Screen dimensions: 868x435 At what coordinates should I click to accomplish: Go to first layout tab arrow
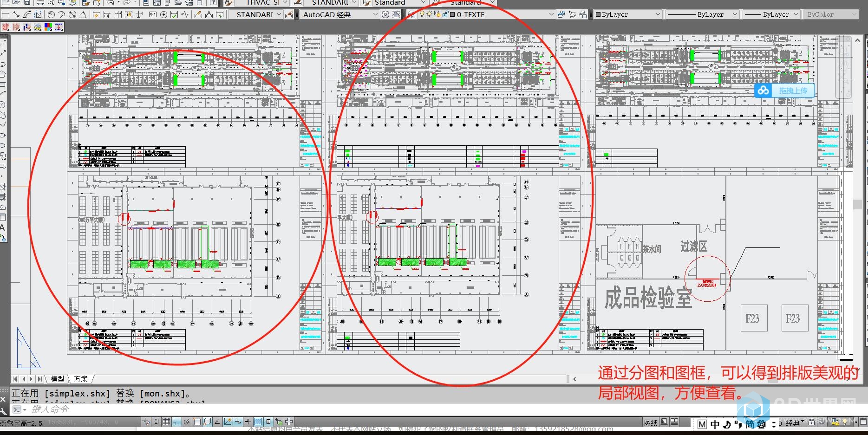point(15,379)
